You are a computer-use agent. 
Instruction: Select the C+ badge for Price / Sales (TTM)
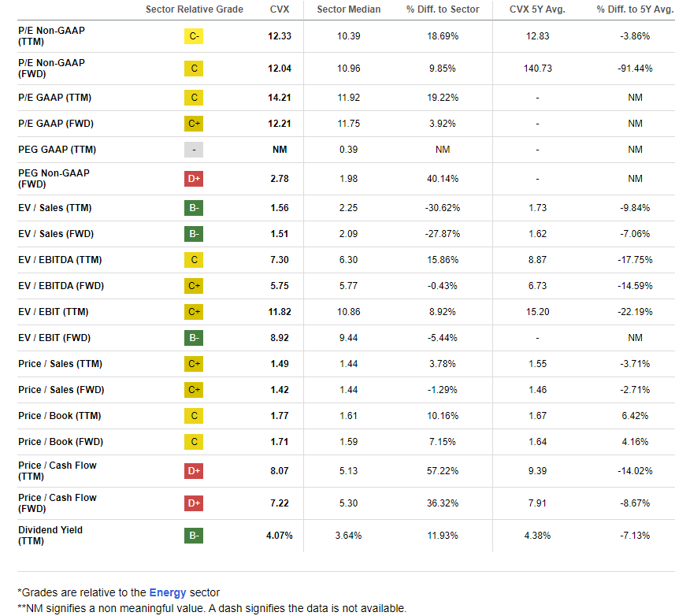(193, 364)
